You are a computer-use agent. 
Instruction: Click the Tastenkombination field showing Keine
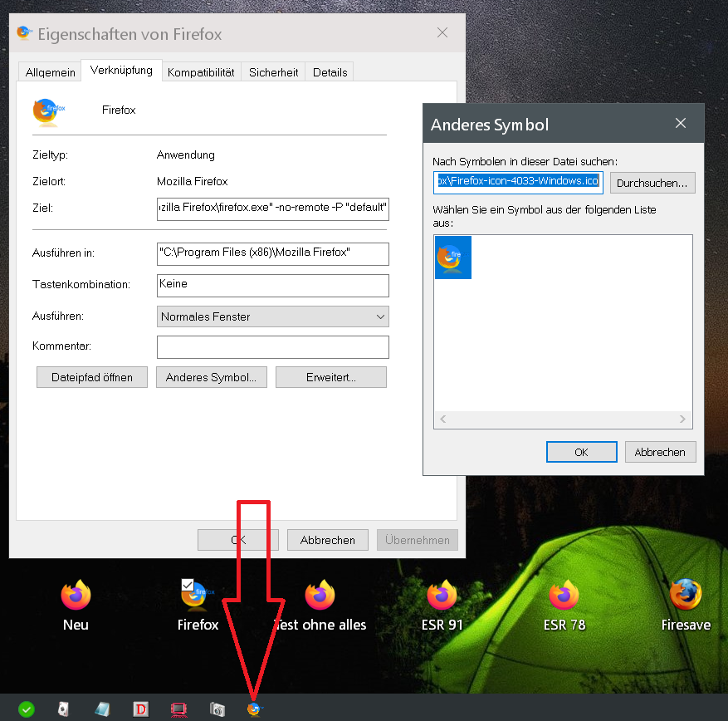click(x=273, y=285)
